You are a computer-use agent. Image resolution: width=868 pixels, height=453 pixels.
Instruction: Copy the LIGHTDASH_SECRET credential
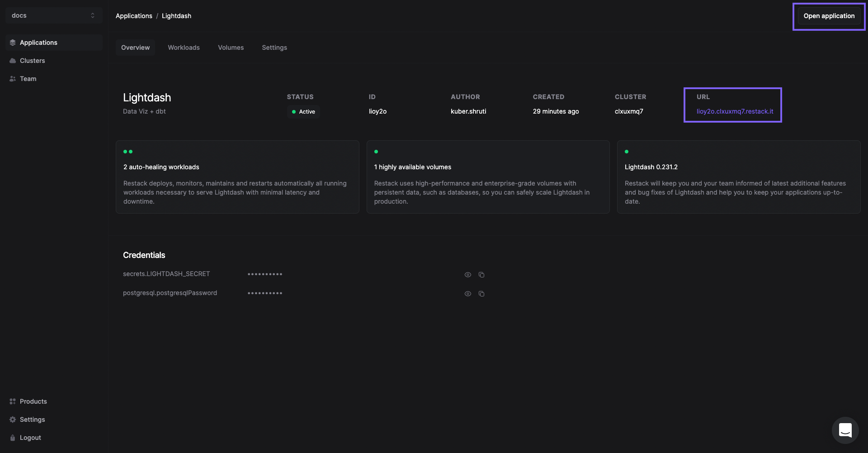point(481,275)
